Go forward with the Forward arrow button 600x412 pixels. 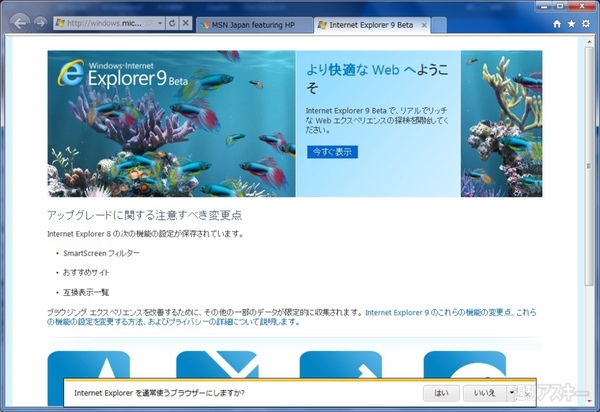pyautogui.click(x=40, y=23)
